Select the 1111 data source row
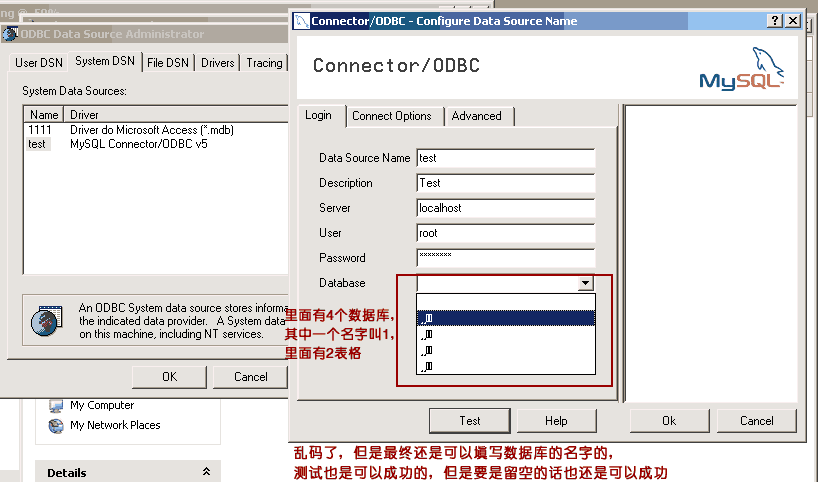 [x=156, y=130]
